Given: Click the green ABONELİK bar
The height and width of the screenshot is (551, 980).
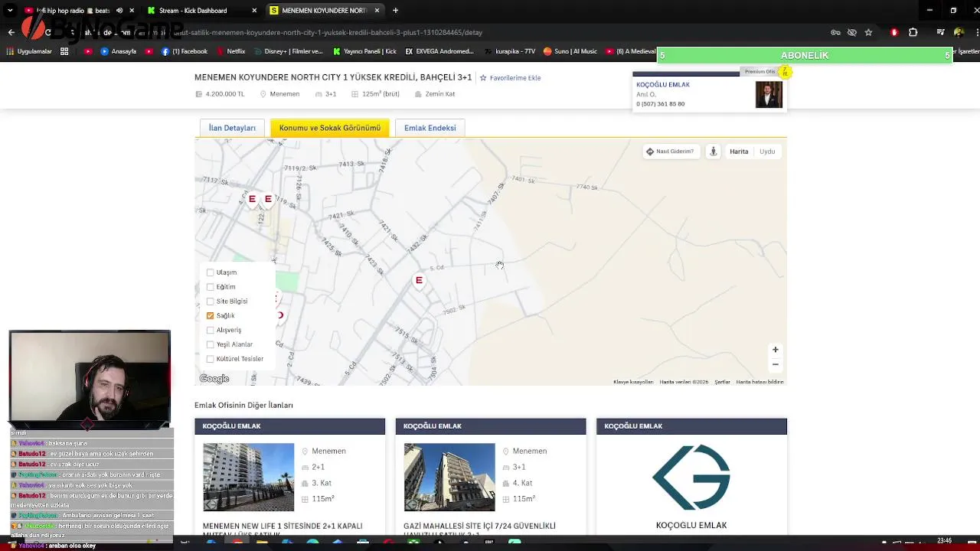Looking at the screenshot, I should [805, 55].
